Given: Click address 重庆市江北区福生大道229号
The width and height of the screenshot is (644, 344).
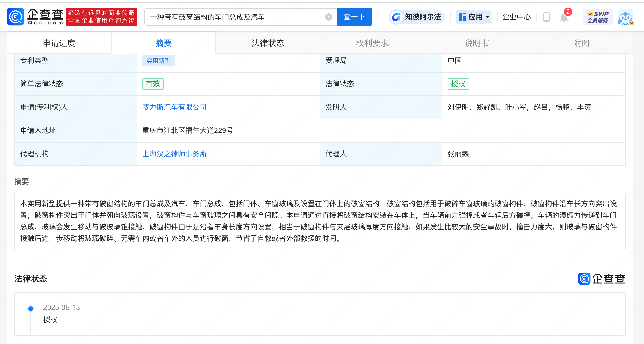Looking at the screenshot, I should pyautogui.click(x=187, y=131).
